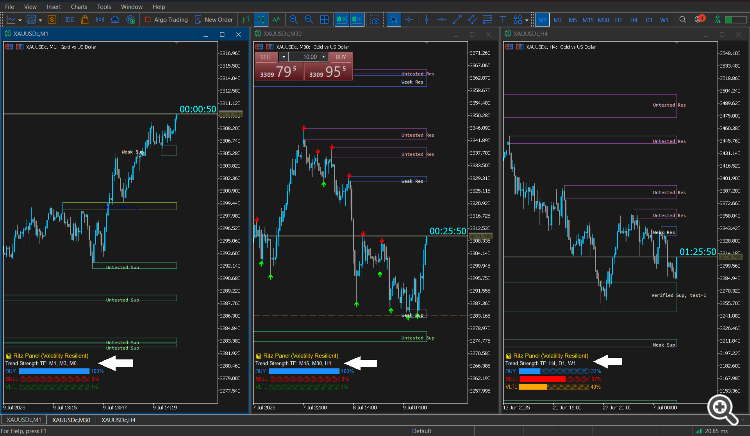Open the VPS cloud icon
This screenshot has height=436, width=750.
point(115,20)
